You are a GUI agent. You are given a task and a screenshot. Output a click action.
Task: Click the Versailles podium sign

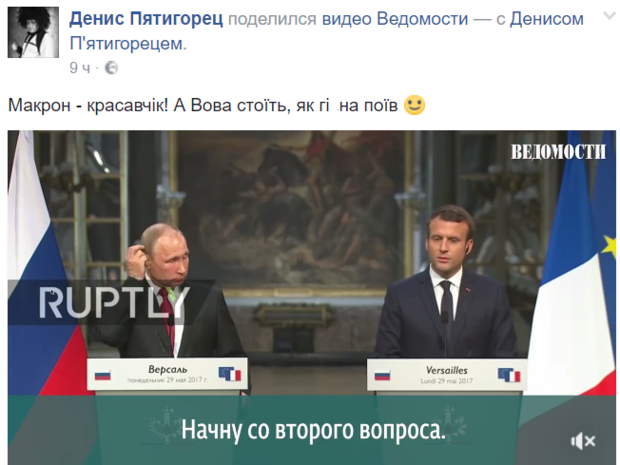click(x=447, y=375)
